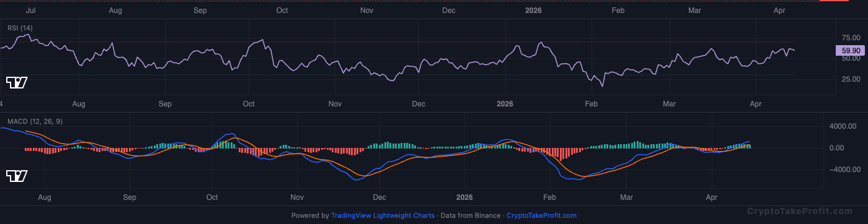Click Aug on the RSI time axis
The height and width of the screenshot is (224, 868).
[x=78, y=104]
